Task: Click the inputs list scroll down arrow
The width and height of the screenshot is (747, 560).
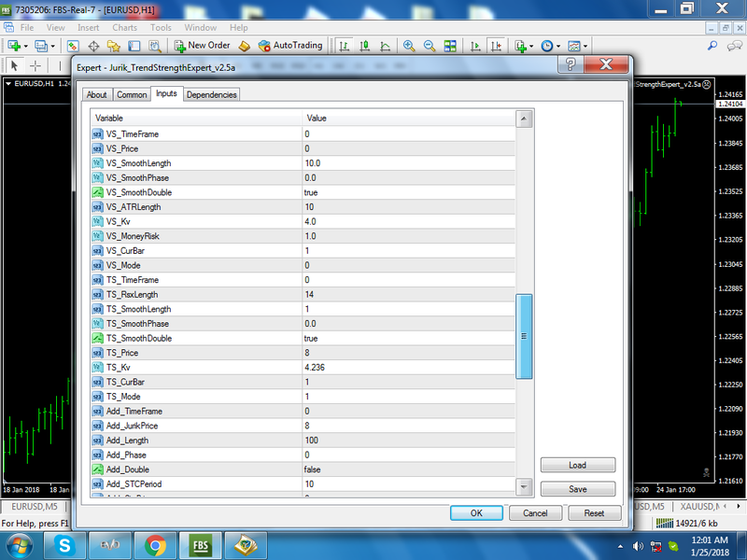Action: tap(524, 486)
